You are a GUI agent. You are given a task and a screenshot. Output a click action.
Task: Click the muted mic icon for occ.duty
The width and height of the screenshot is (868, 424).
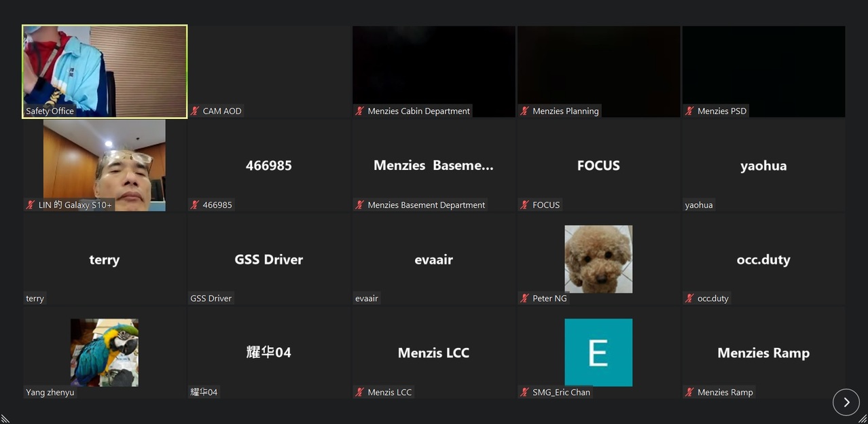(x=690, y=298)
